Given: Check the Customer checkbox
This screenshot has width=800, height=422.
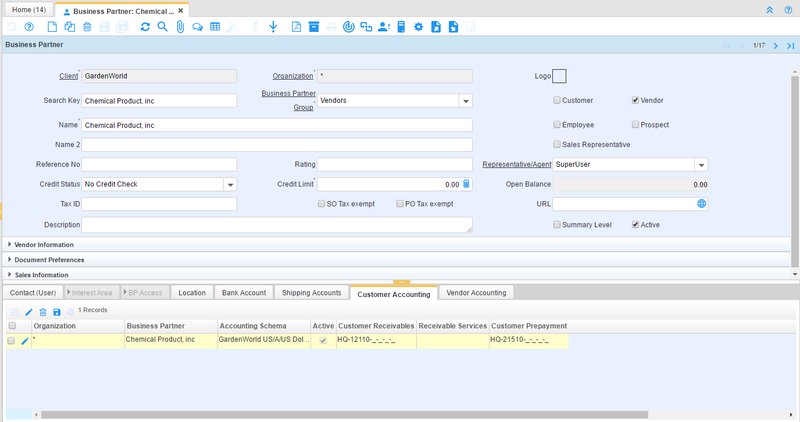Looking at the screenshot, I should pos(558,100).
